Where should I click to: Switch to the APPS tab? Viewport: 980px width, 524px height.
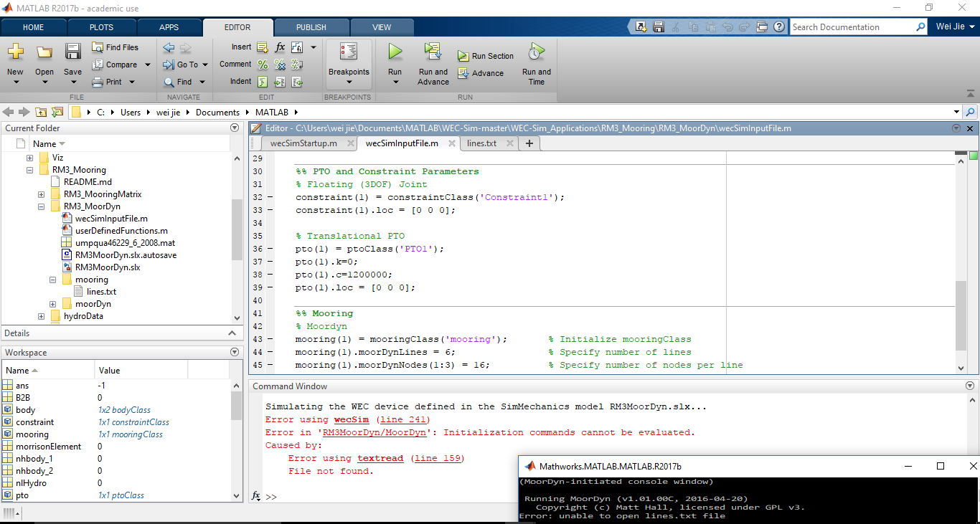[169, 27]
